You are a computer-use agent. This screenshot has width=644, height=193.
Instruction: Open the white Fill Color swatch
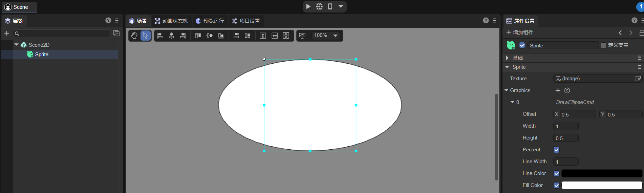pyautogui.click(x=602, y=185)
